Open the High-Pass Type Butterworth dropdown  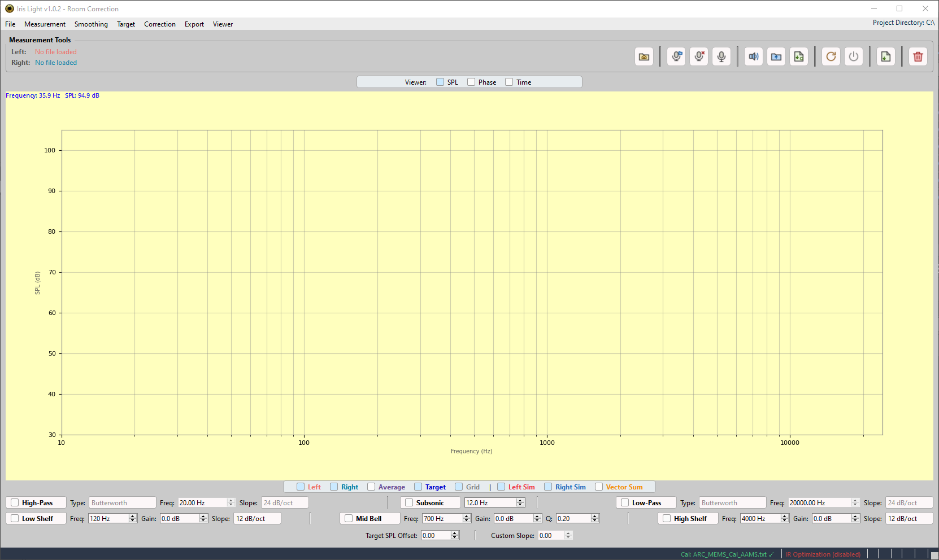point(122,502)
